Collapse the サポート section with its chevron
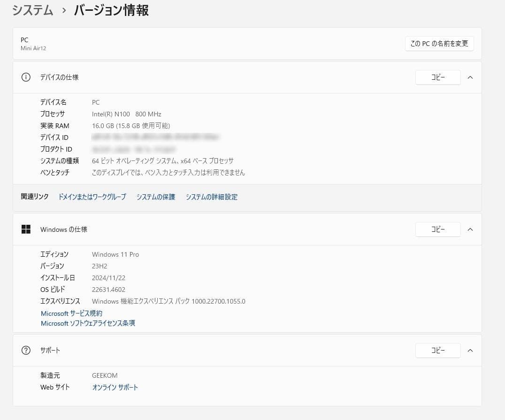Screen dimensions: 505x420 [x=470, y=351]
